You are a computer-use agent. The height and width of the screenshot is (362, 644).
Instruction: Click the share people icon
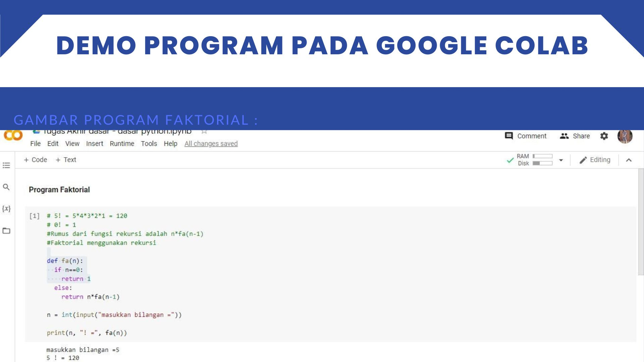point(564,136)
